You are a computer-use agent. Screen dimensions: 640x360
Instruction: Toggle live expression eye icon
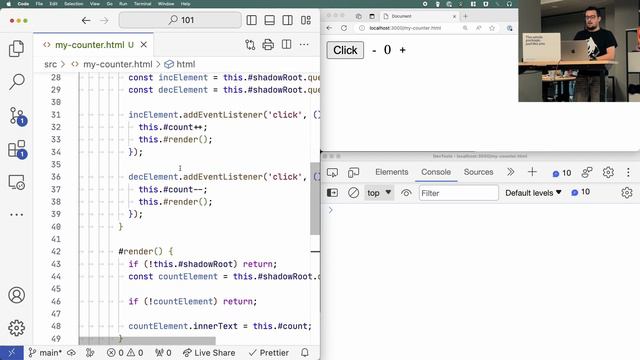[x=406, y=193]
